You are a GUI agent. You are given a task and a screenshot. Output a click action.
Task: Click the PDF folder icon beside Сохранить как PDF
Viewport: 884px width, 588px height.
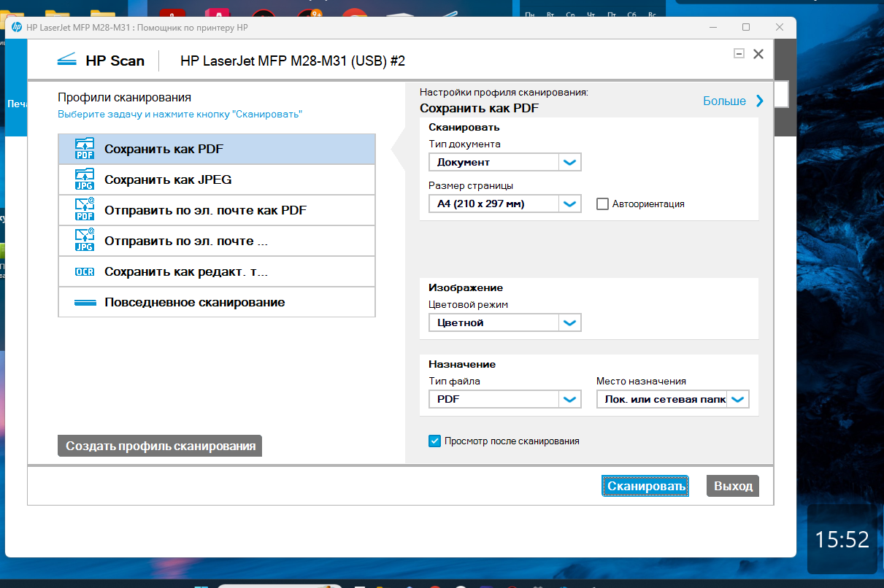pyautogui.click(x=85, y=149)
